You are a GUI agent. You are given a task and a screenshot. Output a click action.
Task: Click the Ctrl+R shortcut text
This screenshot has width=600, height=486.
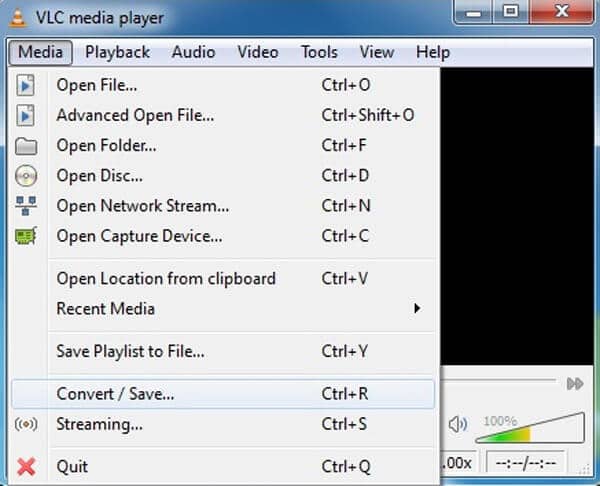click(x=345, y=394)
